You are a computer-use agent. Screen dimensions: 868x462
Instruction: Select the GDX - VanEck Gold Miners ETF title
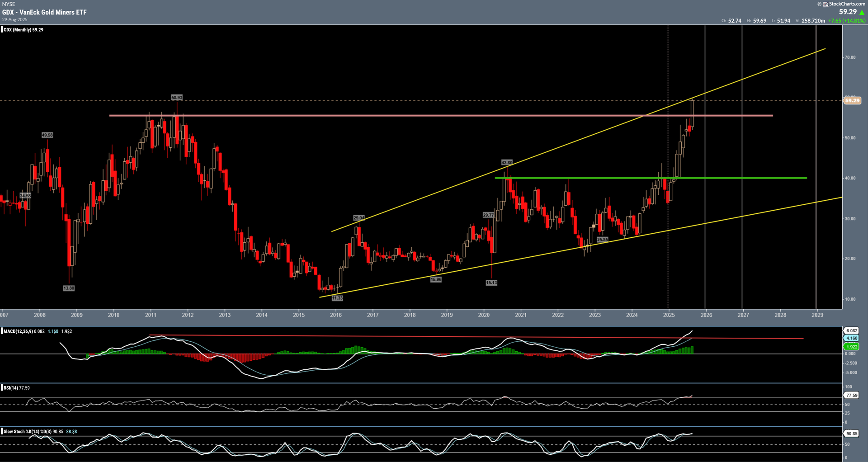(44, 12)
